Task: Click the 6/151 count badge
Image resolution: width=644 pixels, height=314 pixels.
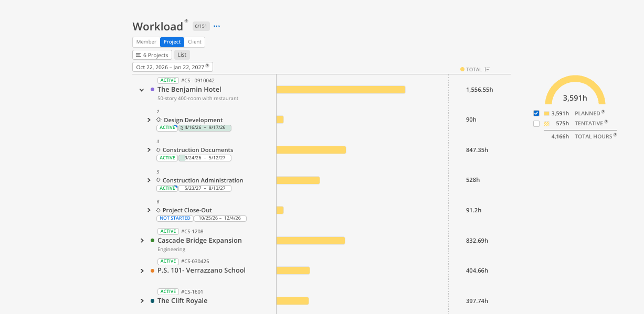Action: point(200,26)
